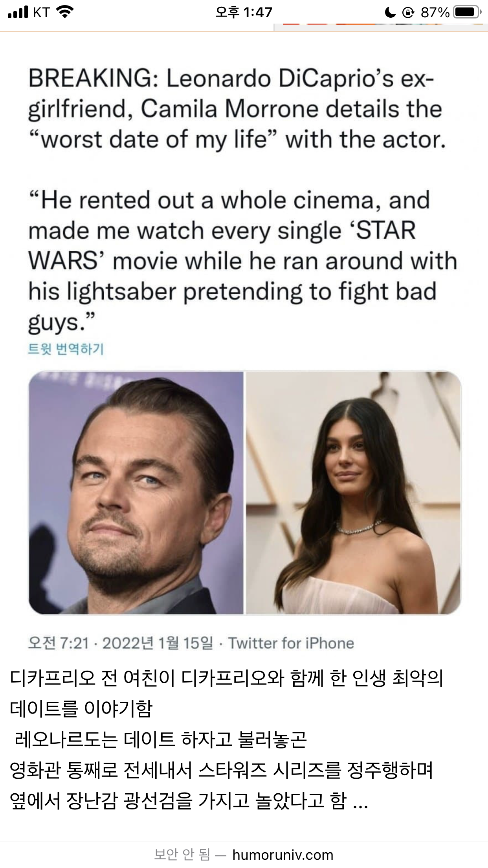Tap the rotation lock icon
This screenshot has height=868, width=488.
tap(408, 13)
